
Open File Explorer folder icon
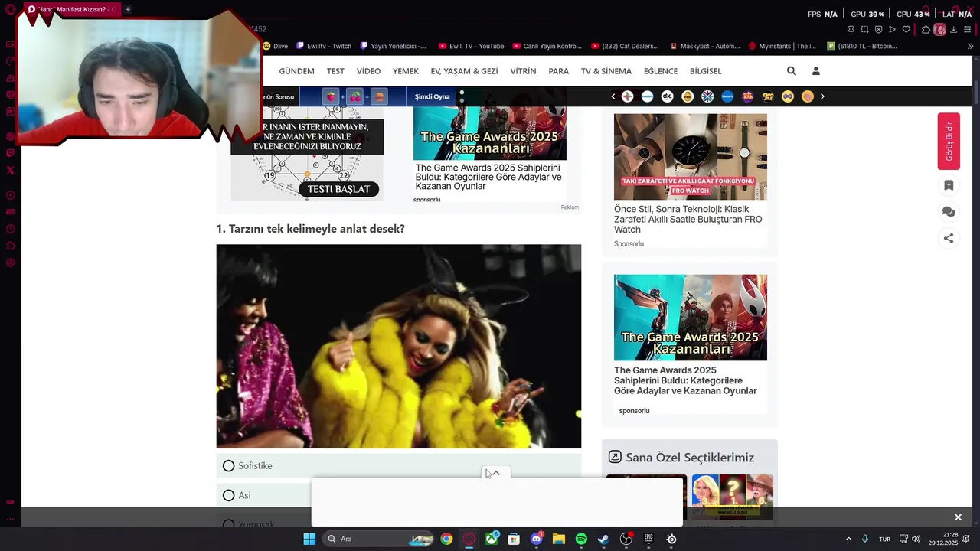559,539
